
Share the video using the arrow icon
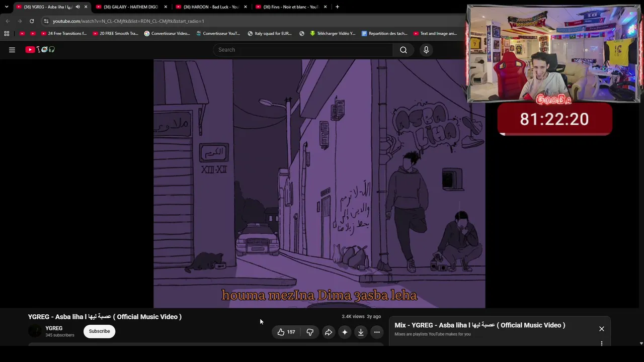coord(329,332)
